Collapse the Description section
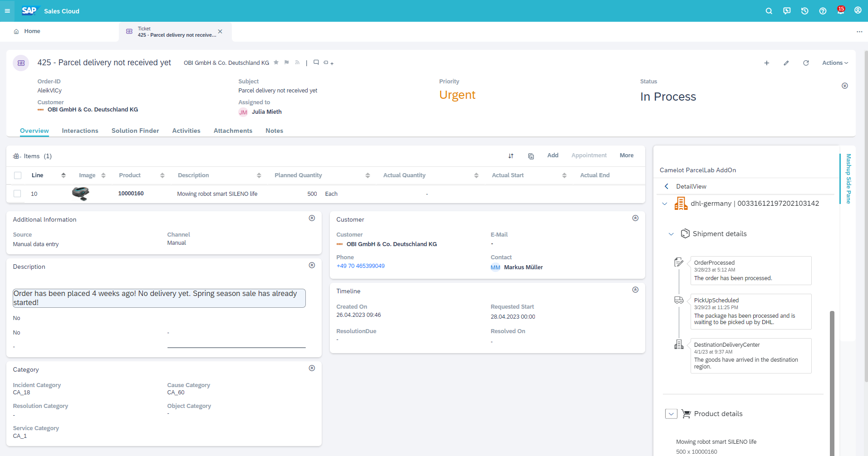This screenshot has width=868, height=456. [x=312, y=265]
